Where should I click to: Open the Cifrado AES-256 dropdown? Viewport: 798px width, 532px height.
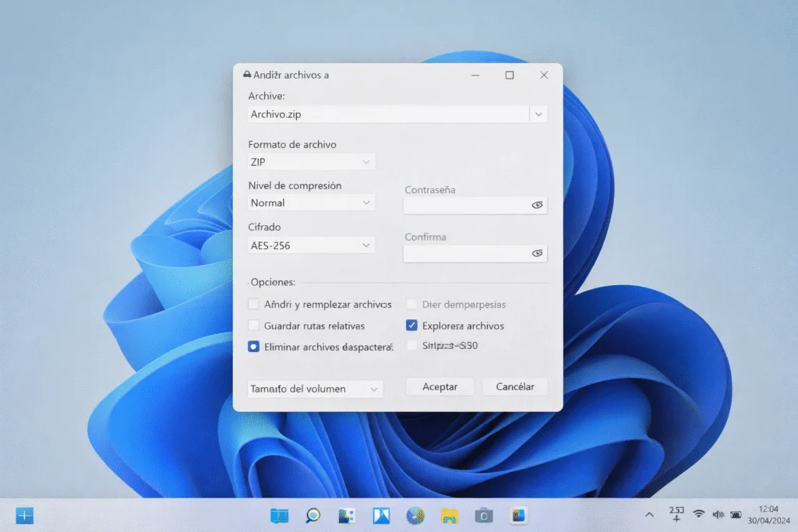(x=311, y=245)
